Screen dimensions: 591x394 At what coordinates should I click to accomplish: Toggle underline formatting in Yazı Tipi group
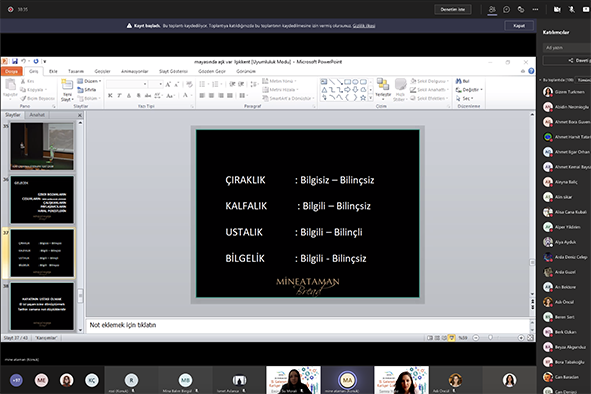point(129,95)
